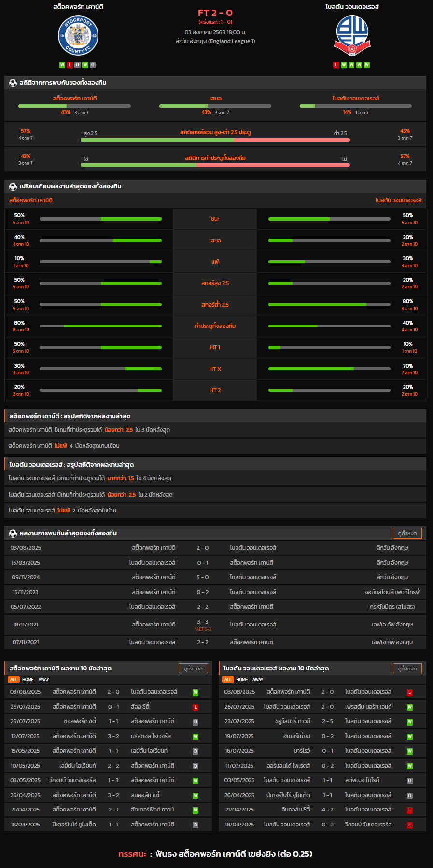Select ALL tab in Stockport last 10 matches
The height and width of the screenshot is (868, 433).
[14, 680]
